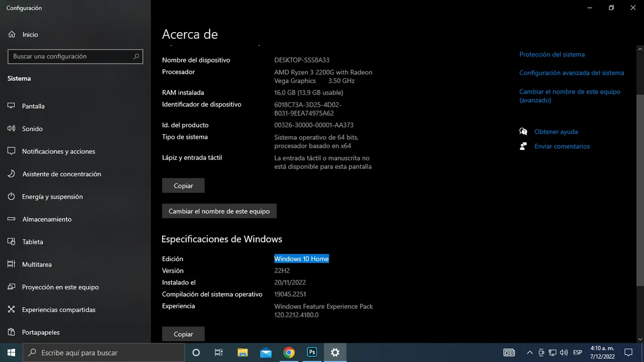Click the settings page vertical scrollbar thumb

click(x=640, y=190)
